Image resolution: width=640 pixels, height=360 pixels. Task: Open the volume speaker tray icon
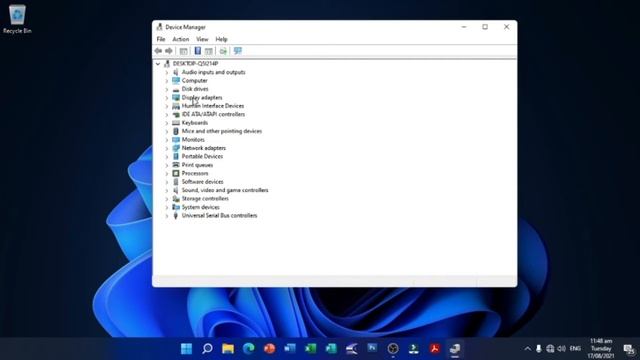(x=562, y=349)
